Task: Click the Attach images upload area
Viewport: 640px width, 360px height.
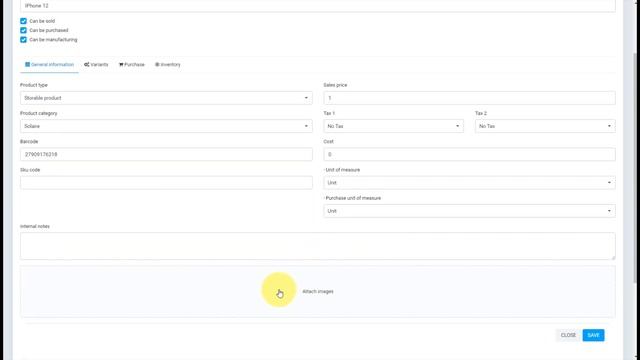Action: click(318, 291)
